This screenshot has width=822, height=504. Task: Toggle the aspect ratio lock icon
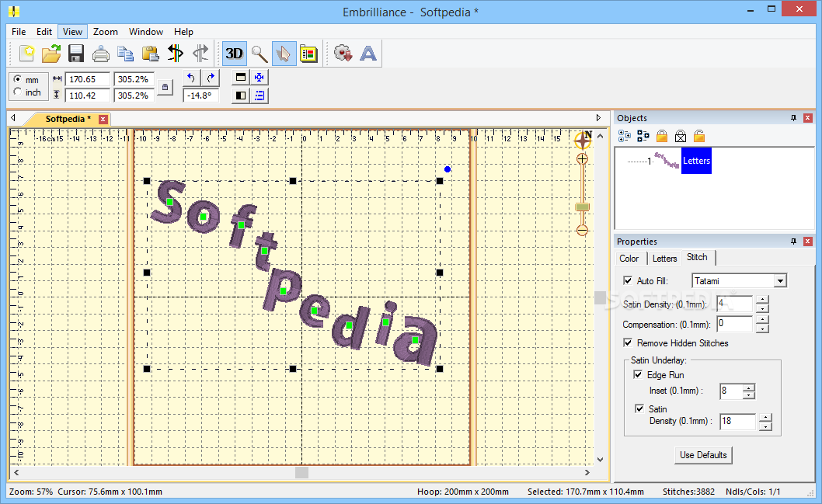tap(165, 88)
